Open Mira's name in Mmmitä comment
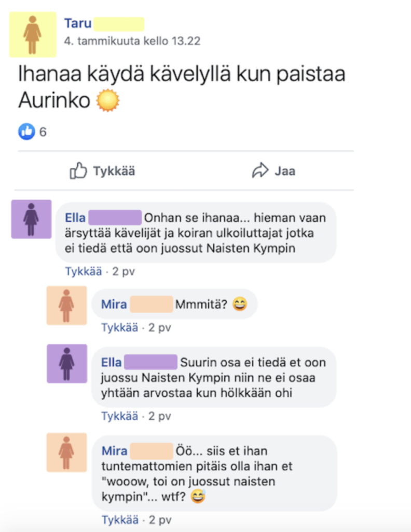The image size is (411, 532). 114,304
